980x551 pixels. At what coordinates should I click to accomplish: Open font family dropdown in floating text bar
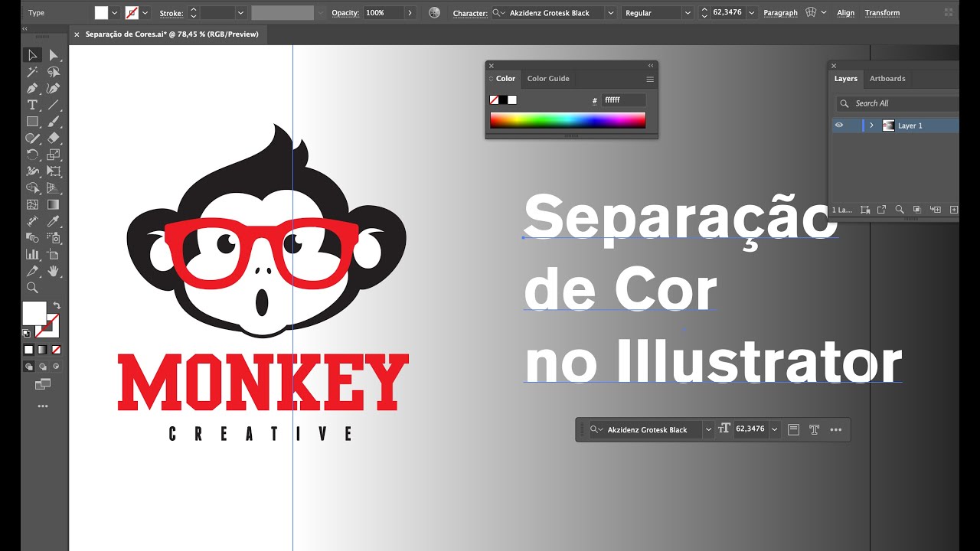[707, 430]
